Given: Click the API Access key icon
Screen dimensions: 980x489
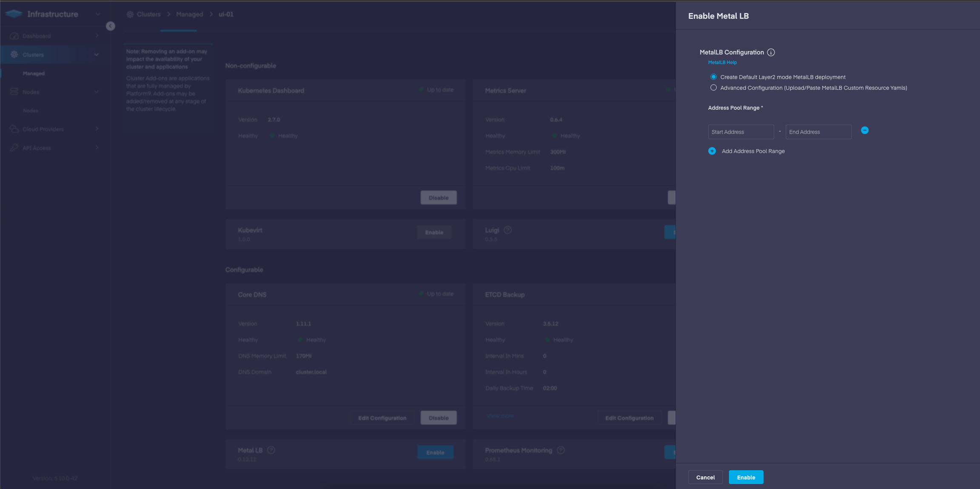Looking at the screenshot, I should pyautogui.click(x=14, y=148).
